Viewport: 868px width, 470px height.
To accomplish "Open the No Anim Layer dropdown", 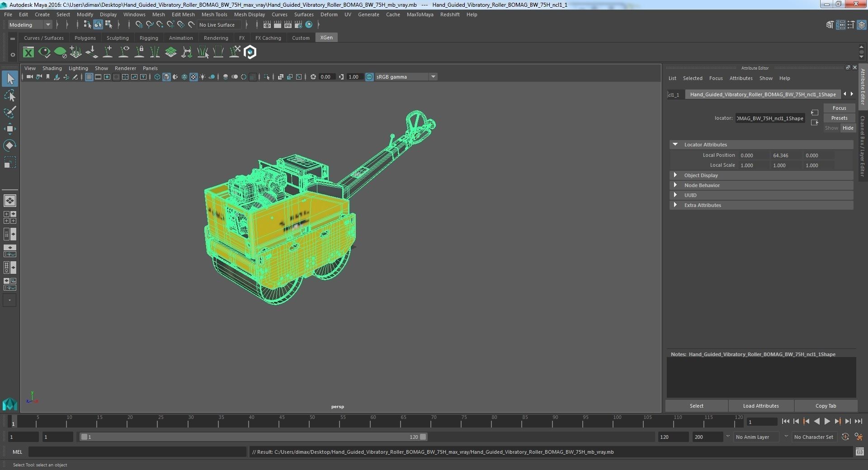I will tap(756, 437).
